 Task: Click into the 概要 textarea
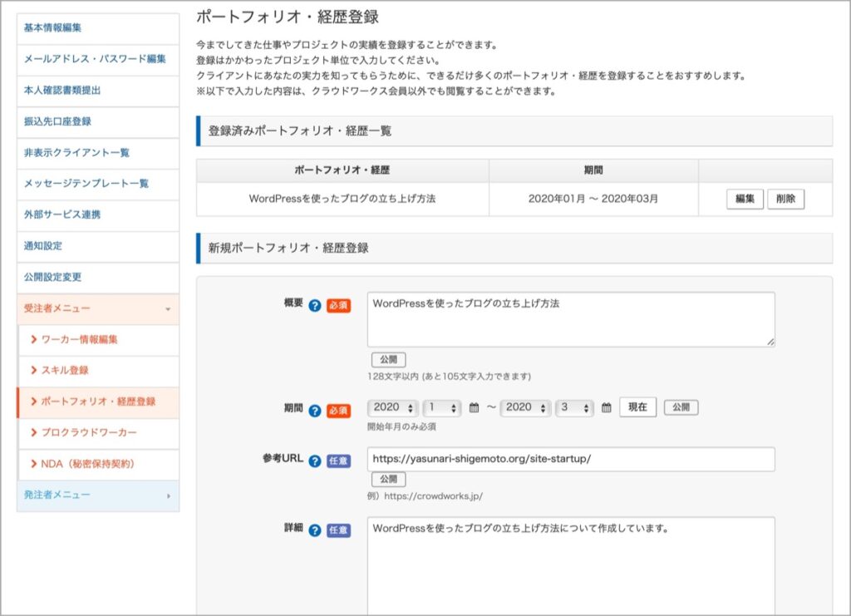(571, 320)
